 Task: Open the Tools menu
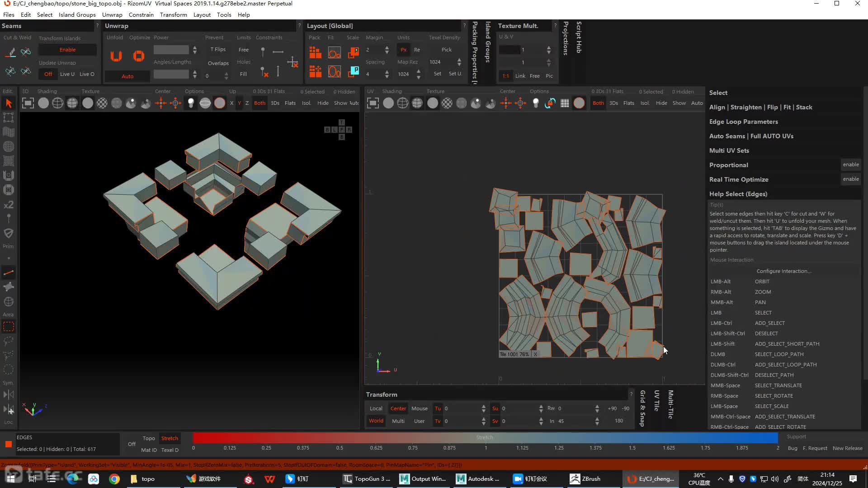point(224,14)
